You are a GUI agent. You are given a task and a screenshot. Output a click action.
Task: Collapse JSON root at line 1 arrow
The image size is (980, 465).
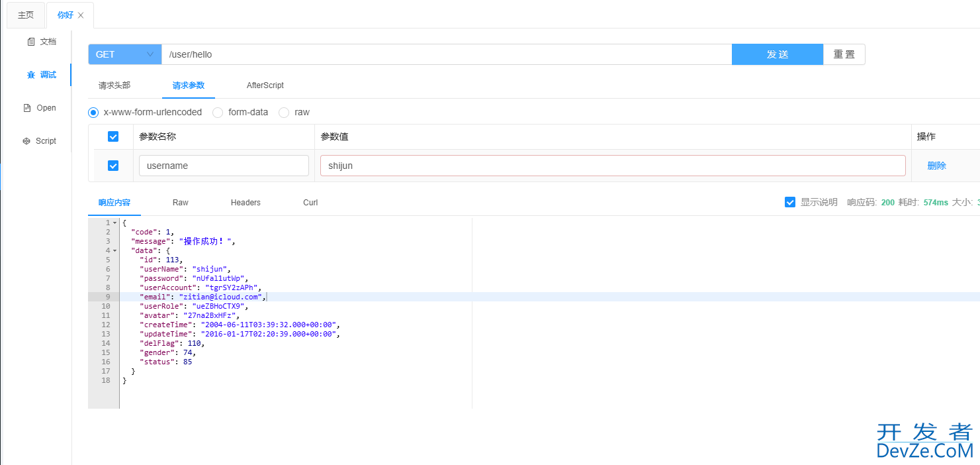[x=115, y=223]
